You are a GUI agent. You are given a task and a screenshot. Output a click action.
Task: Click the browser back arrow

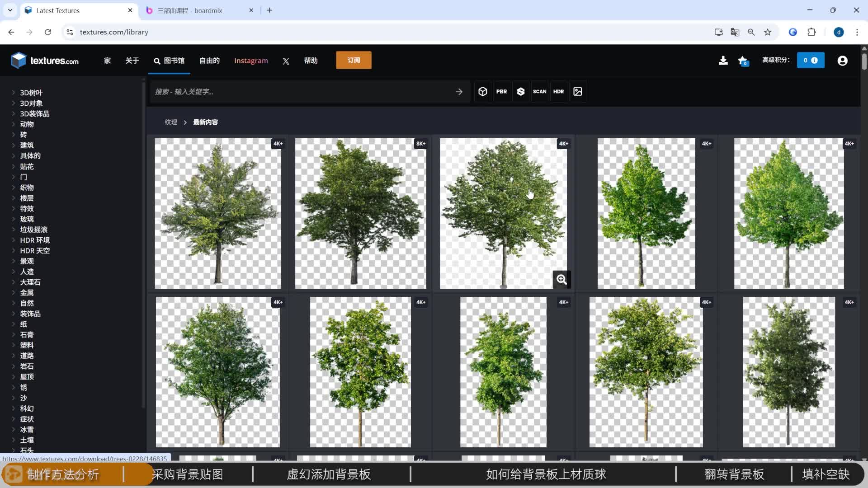coord(11,32)
